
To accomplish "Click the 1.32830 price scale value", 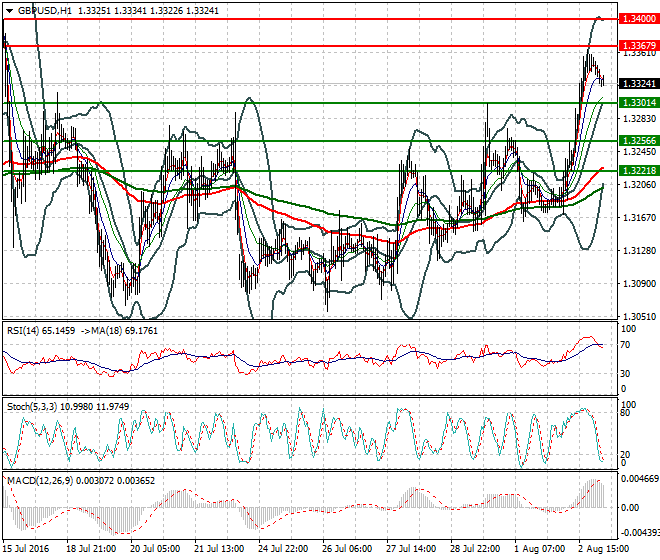I will pos(639,119).
